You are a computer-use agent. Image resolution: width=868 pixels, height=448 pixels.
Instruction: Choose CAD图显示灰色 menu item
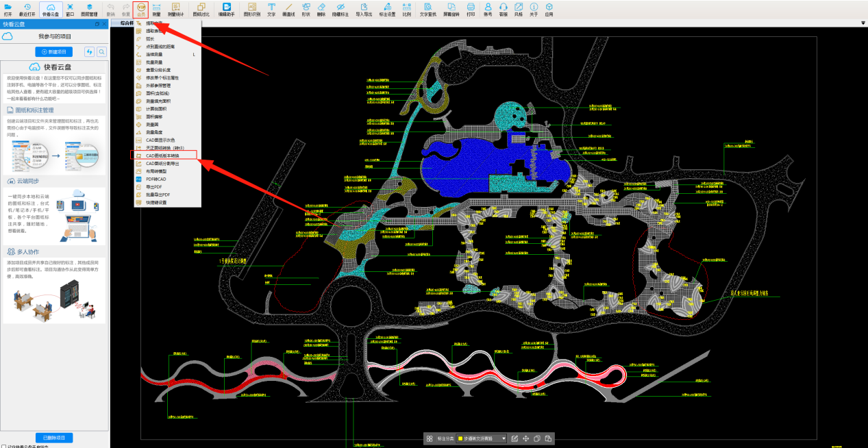click(167, 140)
